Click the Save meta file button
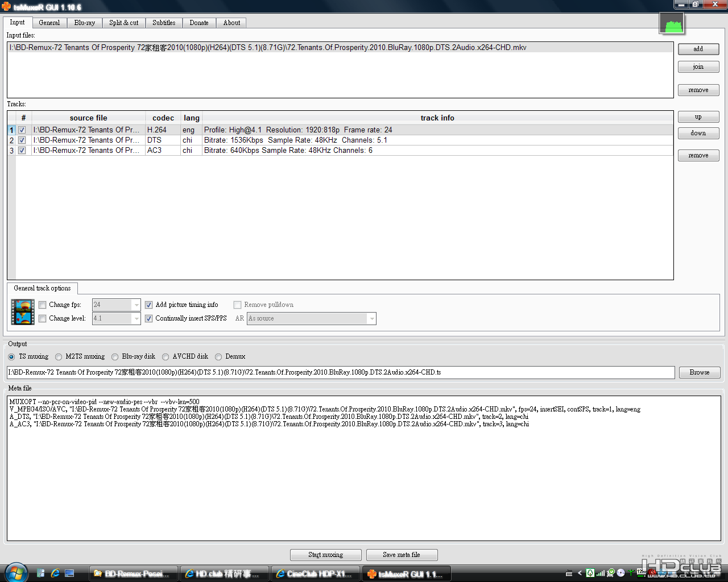Viewport: 728px width, 582px height. pyautogui.click(x=402, y=555)
